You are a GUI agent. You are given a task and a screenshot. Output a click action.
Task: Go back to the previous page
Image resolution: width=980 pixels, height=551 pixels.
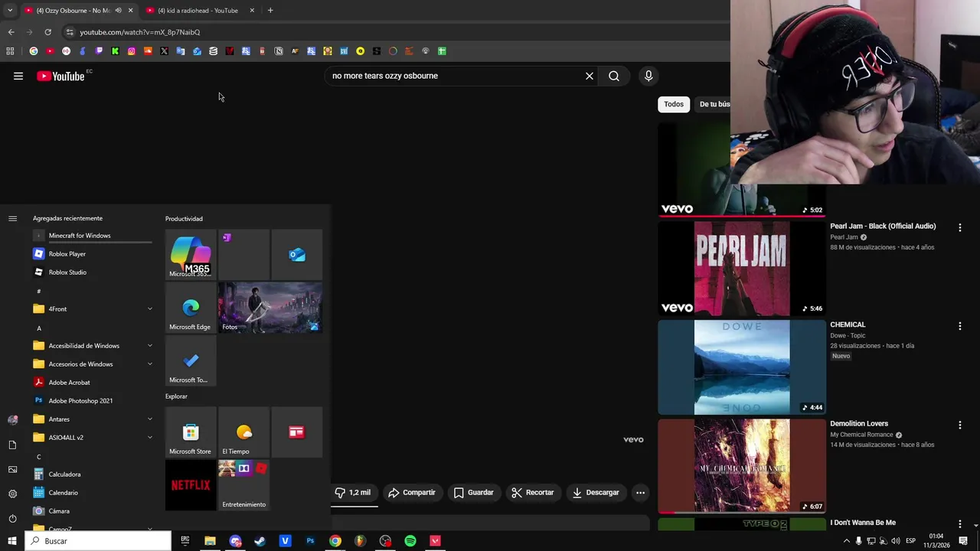click(x=11, y=32)
